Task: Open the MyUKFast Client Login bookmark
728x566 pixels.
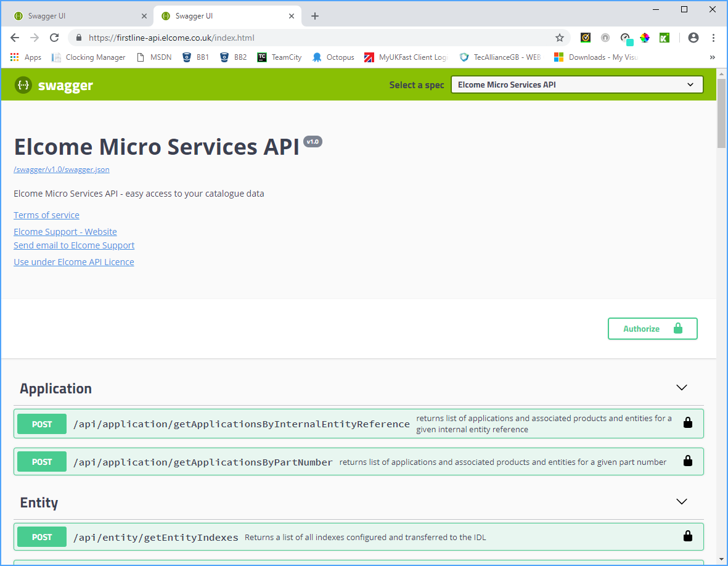Action: (406, 57)
